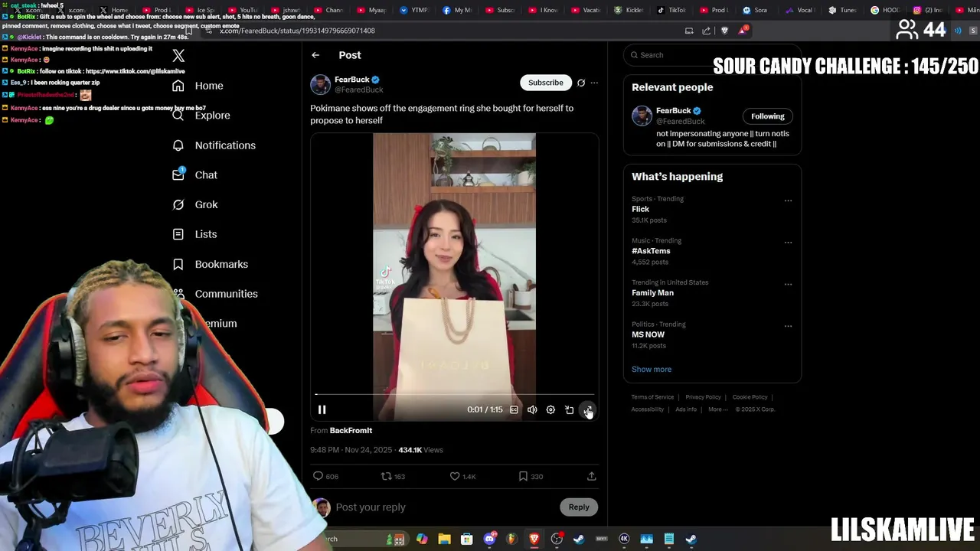Toggle Following for FearBuck in Relevant people
Image resolution: width=980 pixels, height=551 pixels.
[x=768, y=116]
